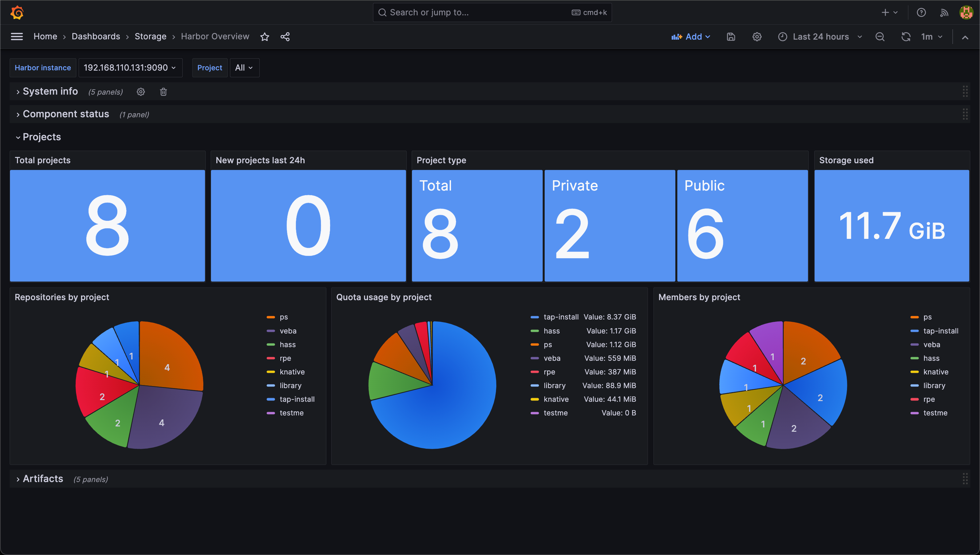This screenshot has width=980, height=555.
Task: Go to Dashboards breadcrumb
Action: coord(96,37)
